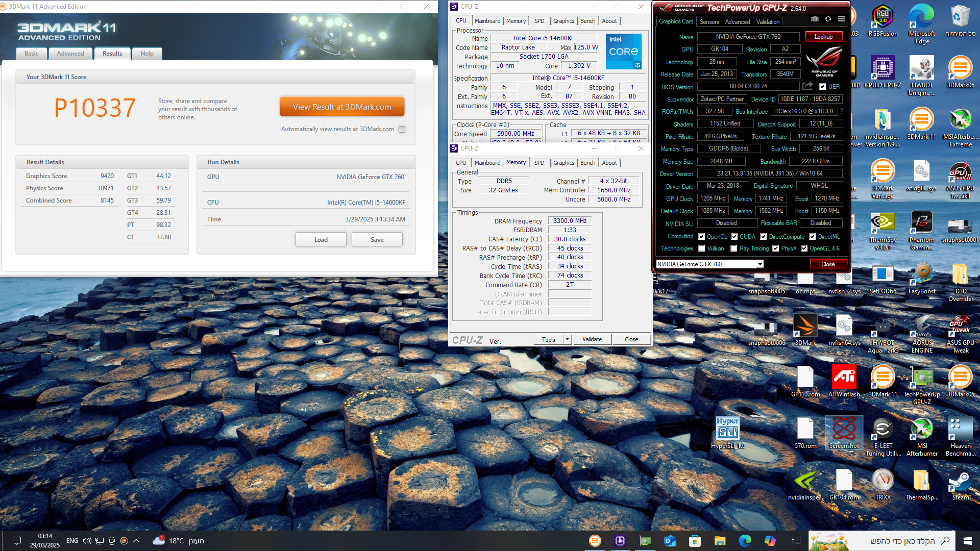Click the Windows taskbar search box
980x551 pixels.
pos(881,541)
